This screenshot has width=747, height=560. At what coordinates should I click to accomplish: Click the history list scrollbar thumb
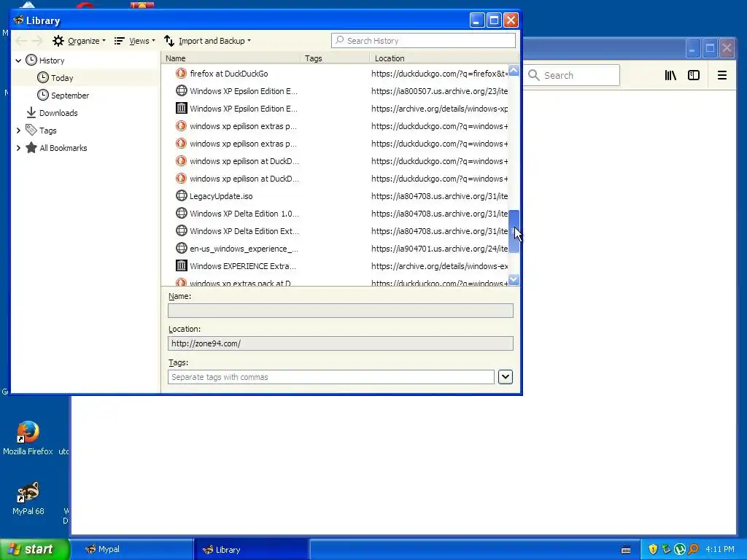click(514, 231)
